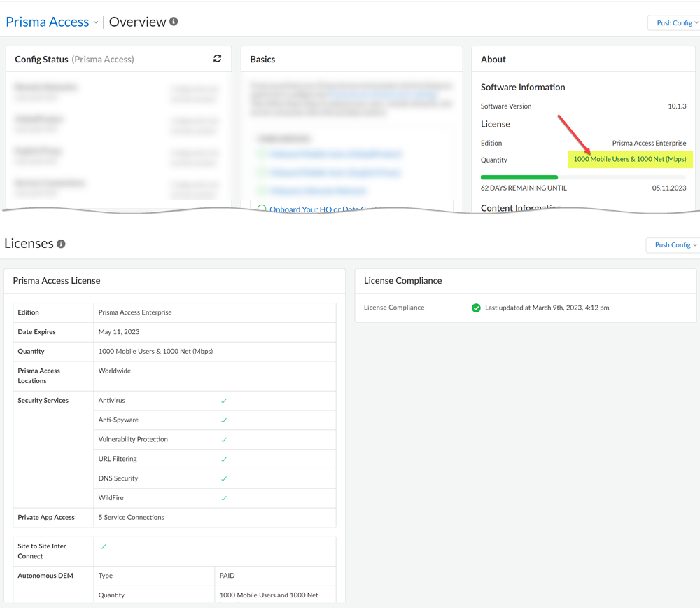This screenshot has height=608, width=700.
Task: Click the DNS Security checkmark icon
Action: point(224,479)
